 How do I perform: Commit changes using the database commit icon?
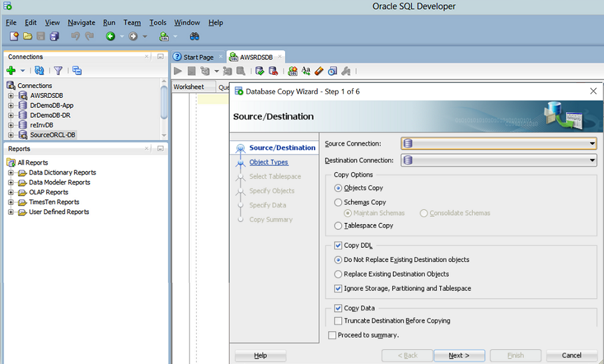point(260,71)
